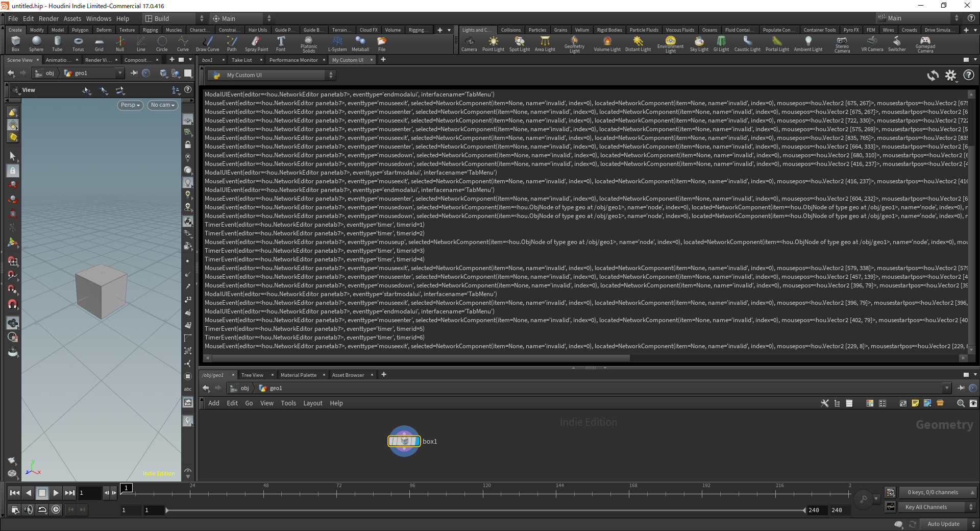Click the Spray Paint shelf tool
The height and width of the screenshot is (531, 980).
point(256,43)
